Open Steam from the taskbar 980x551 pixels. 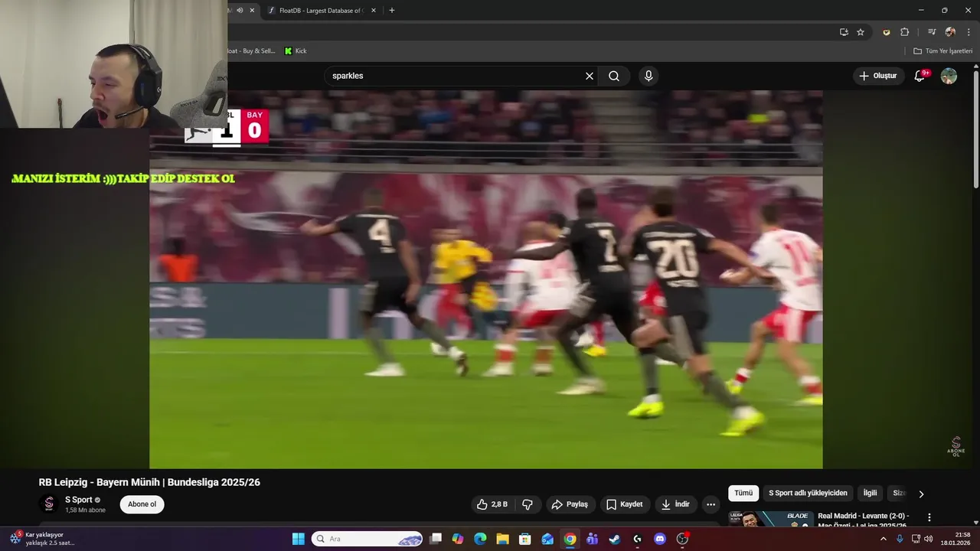coord(615,539)
